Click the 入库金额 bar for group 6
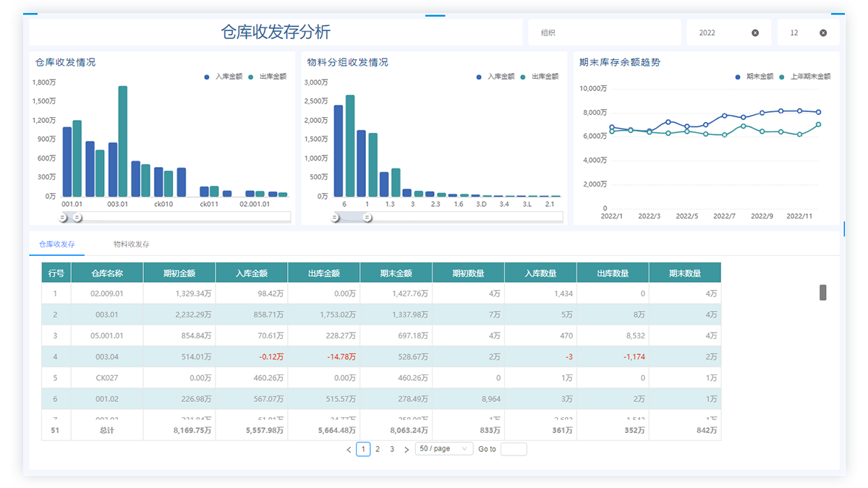Image resolution: width=868 pixels, height=488 pixels. [x=339, y=150]
